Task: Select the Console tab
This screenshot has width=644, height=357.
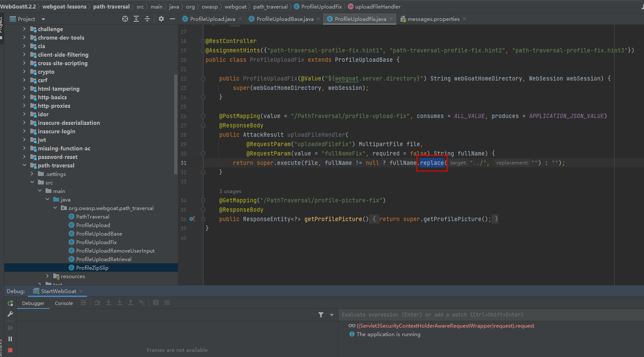Action: (64, 303)
